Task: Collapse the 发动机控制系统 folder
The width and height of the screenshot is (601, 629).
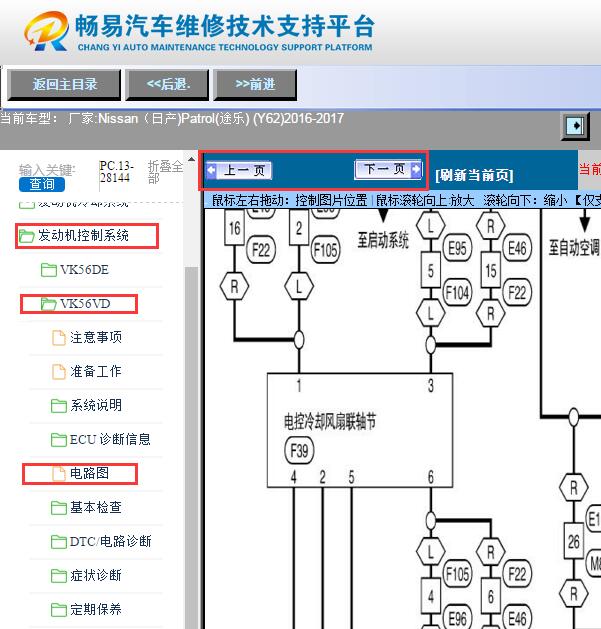Action: coord(83,235)
